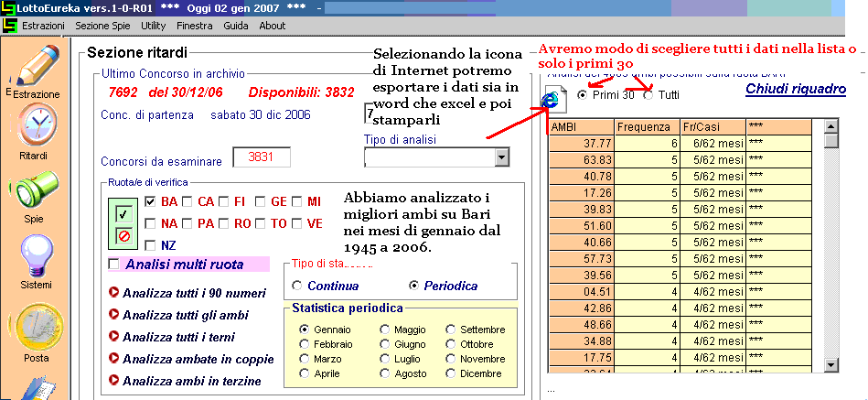
Task: Open the Sezione Spie menu
Action: (x=103, y=26)
